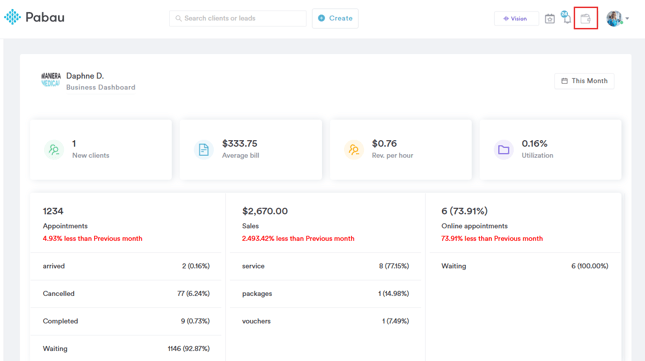Viewport: 645px width, 361px height.
Task: Open the Vision button
Action: click(x=516, y=19)
